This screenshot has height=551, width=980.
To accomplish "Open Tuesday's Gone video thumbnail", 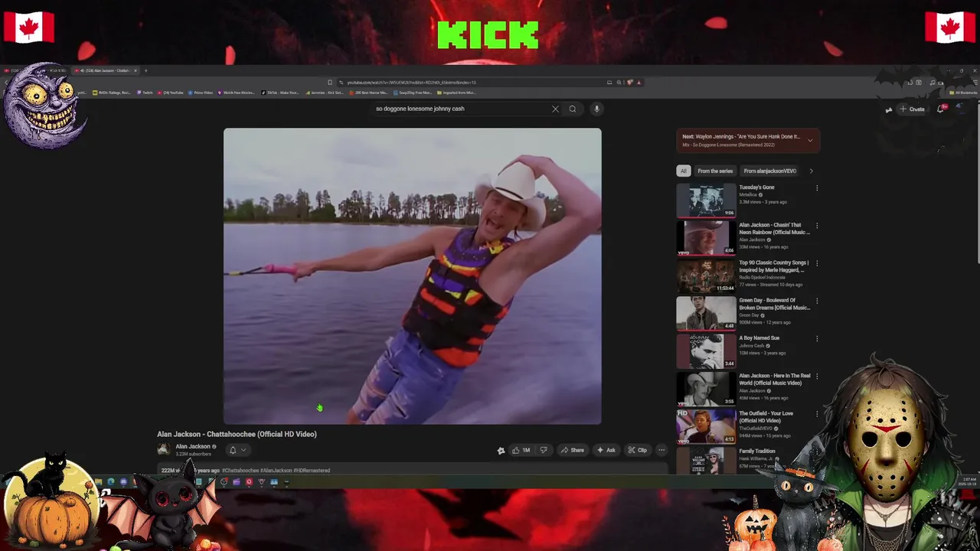I will pos(706,201).
